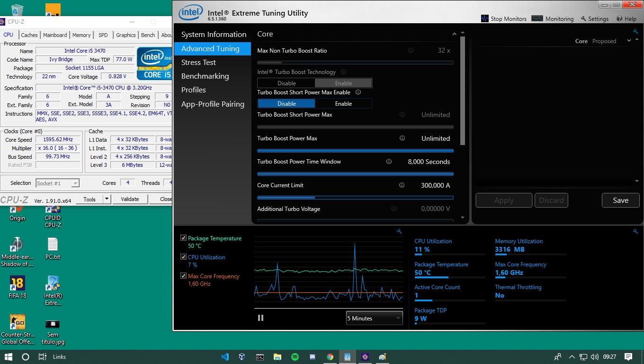Expand the Core Proposed panel chevron
The width and height of the screenshot is (644, 364).
(x=629, y=41)
